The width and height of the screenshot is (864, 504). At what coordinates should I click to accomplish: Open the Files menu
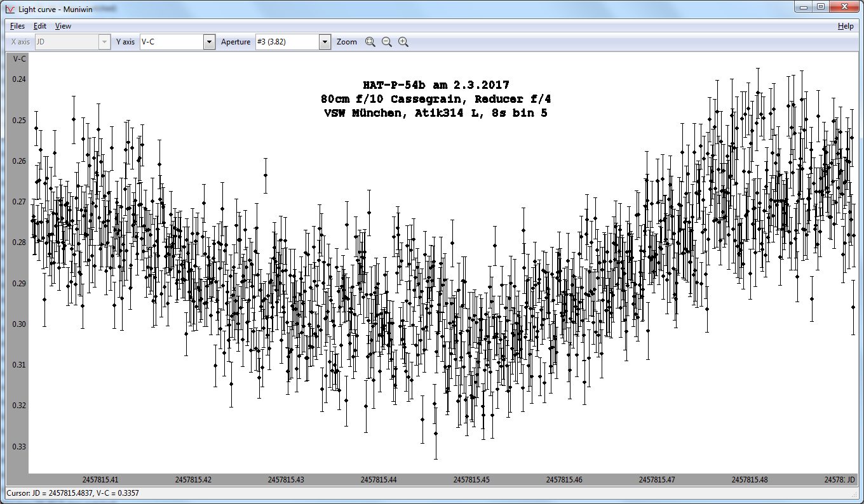click(x=17, y=26)
